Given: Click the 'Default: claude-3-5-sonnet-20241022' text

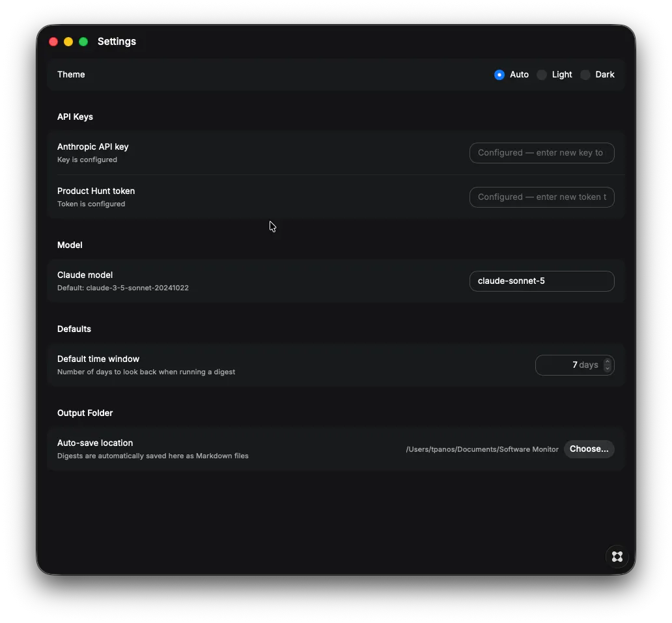Looking at the screenshot, I should point(123,288).
